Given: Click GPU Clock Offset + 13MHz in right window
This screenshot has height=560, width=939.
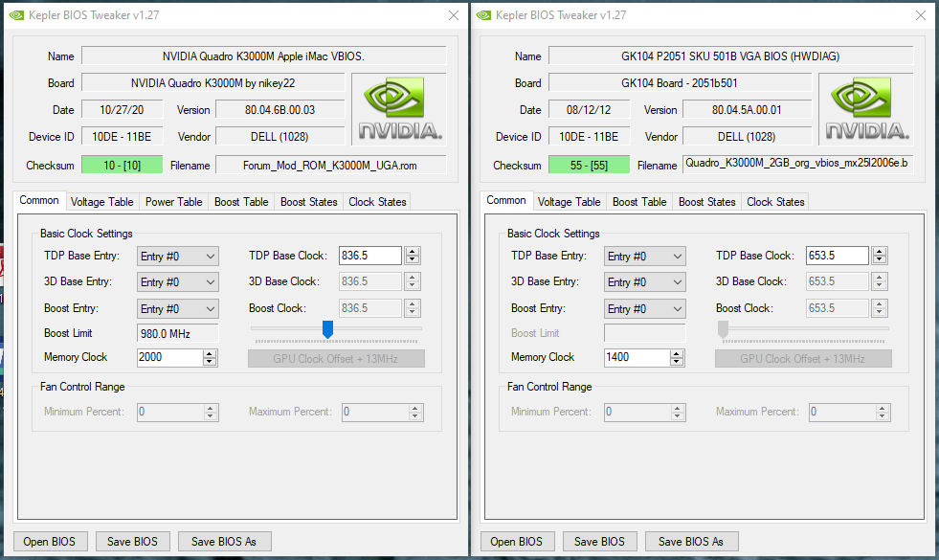Looking at the screenshot, I should click(x=803, y=359).
